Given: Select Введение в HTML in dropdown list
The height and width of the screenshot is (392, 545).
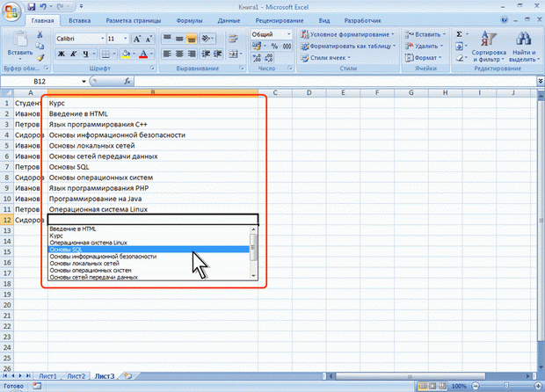Looking at the screenshot, I should point(149,229).
